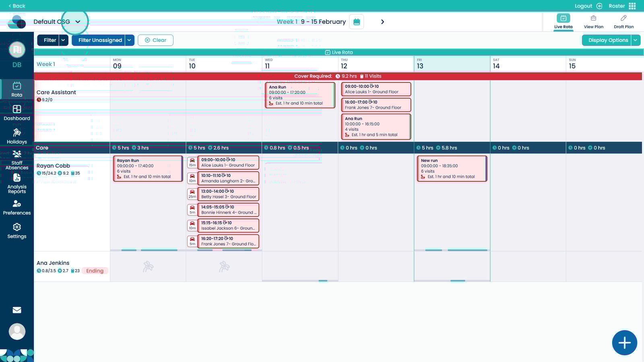
Task: Click Ana Jenkins holiday icon on Monday
Action: (x=148, y=266)
